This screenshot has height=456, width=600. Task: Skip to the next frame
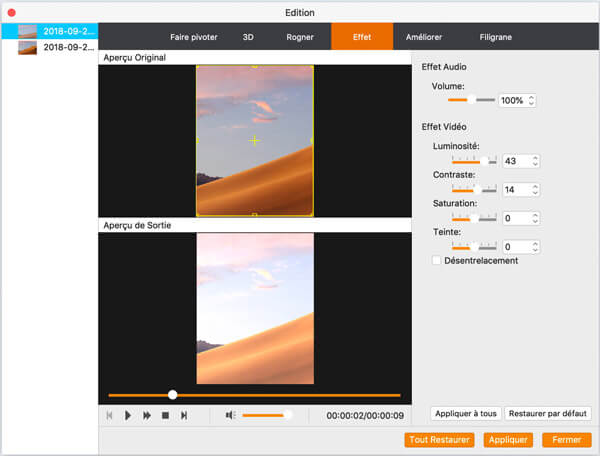[184, 415]
